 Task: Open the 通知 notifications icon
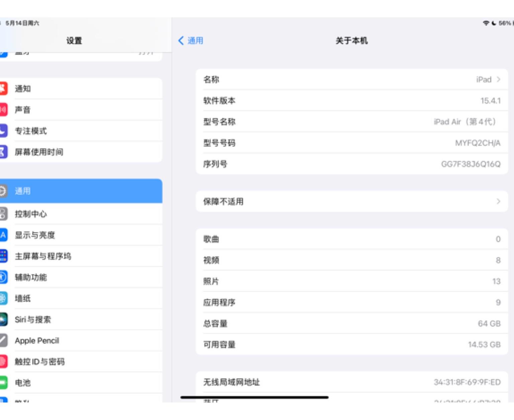[x=3, y=89]
